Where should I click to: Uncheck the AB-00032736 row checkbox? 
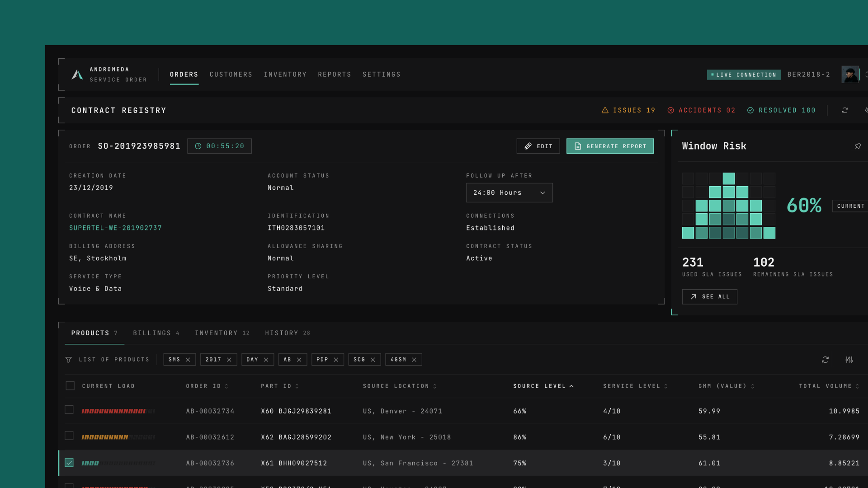click(69, 463)
